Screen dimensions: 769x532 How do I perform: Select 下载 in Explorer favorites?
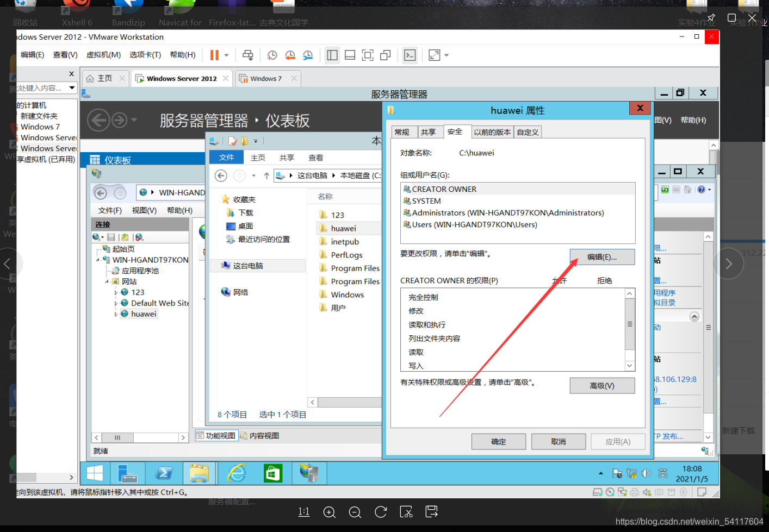tap(241, 213)
